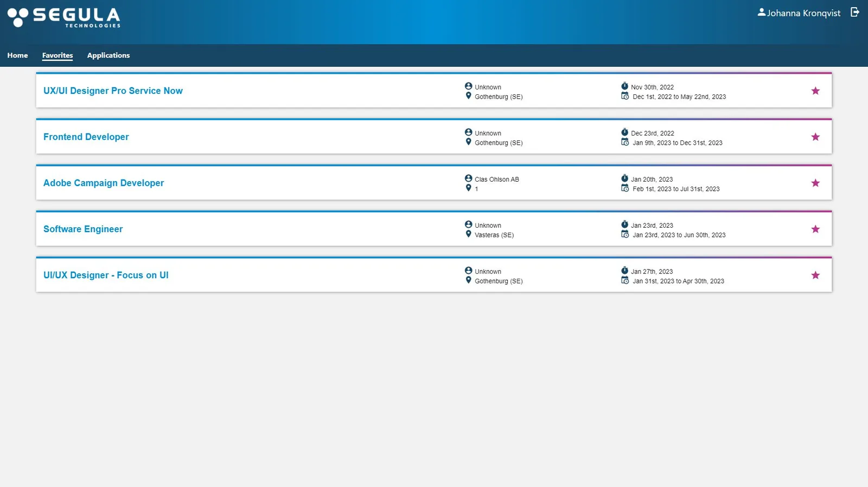
Task: Click the "Clas Ohlson AB" company name
Action: pyautogui.click(x=497, y=180)
